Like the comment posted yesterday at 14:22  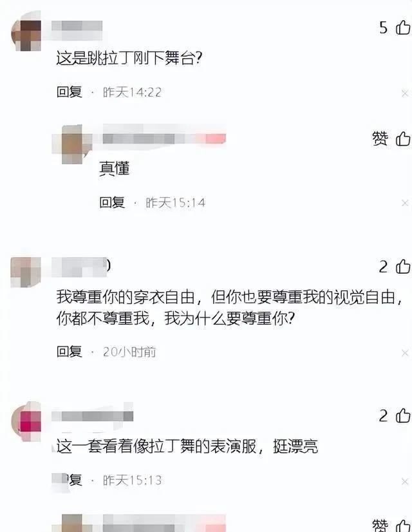click(403, 27)
